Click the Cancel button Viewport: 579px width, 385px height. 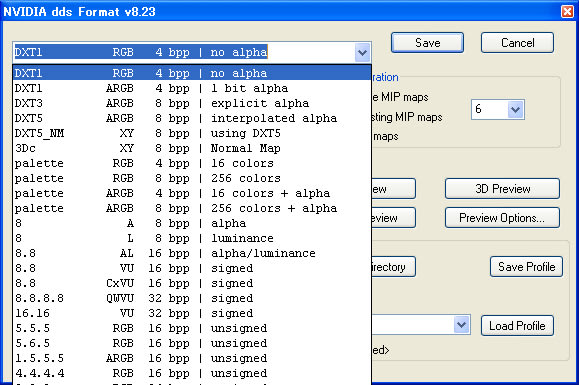pos(517,43)
